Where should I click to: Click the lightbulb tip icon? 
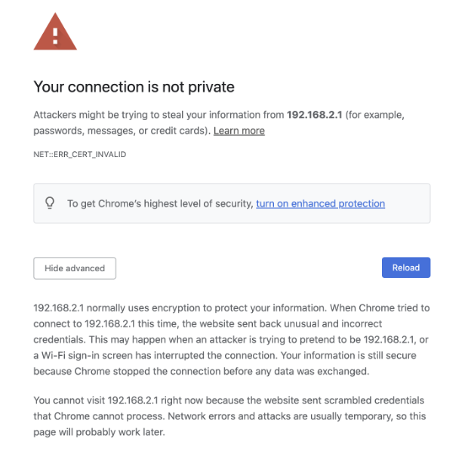(x=50, y=203)
